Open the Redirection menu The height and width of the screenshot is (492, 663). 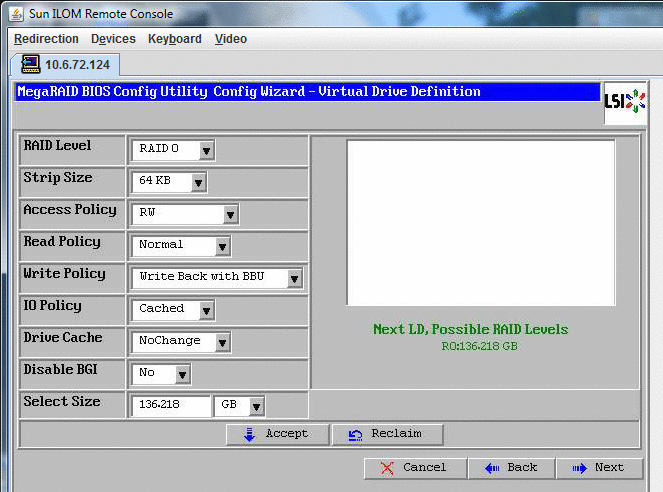tap(46, 39)
